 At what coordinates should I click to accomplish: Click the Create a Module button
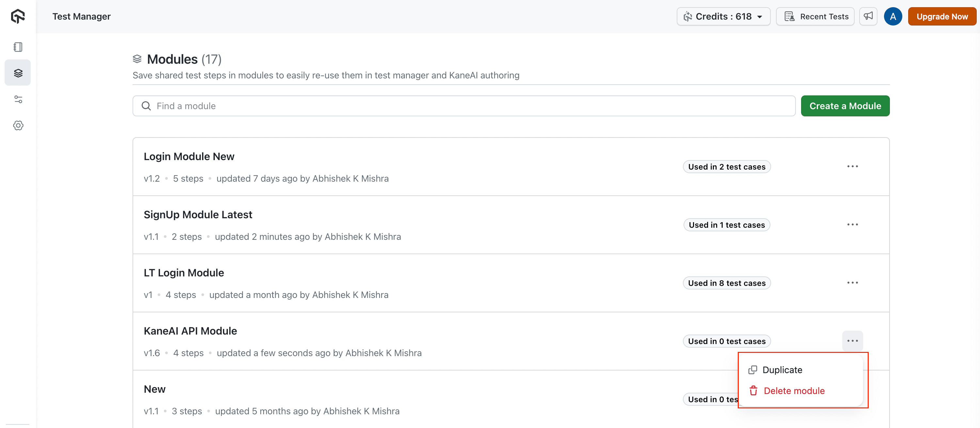[x=845, y=106]
